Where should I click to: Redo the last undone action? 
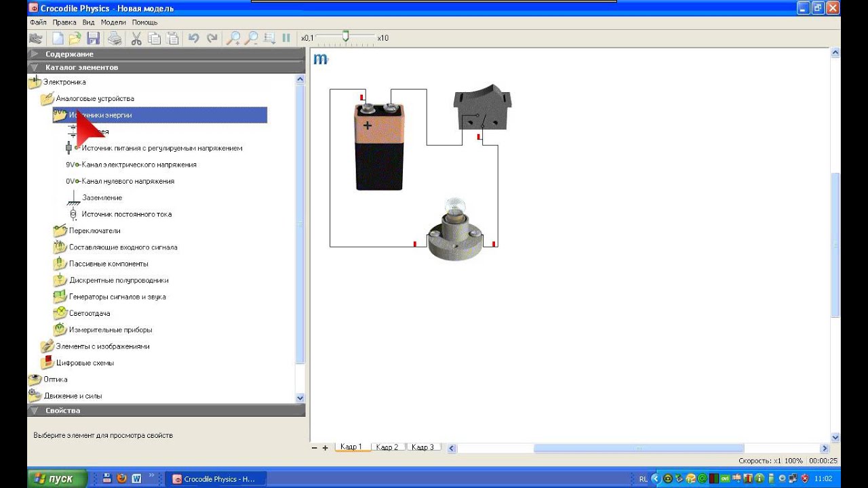coord(212,39)
